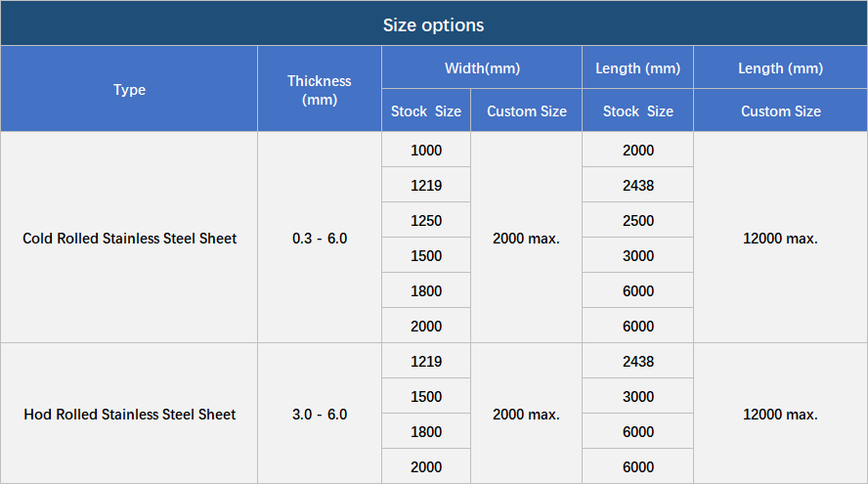Viewport: 868px width, 484px height.
Task: Select "2000 max." custom width for Cold Rolled
Action: 526,239
